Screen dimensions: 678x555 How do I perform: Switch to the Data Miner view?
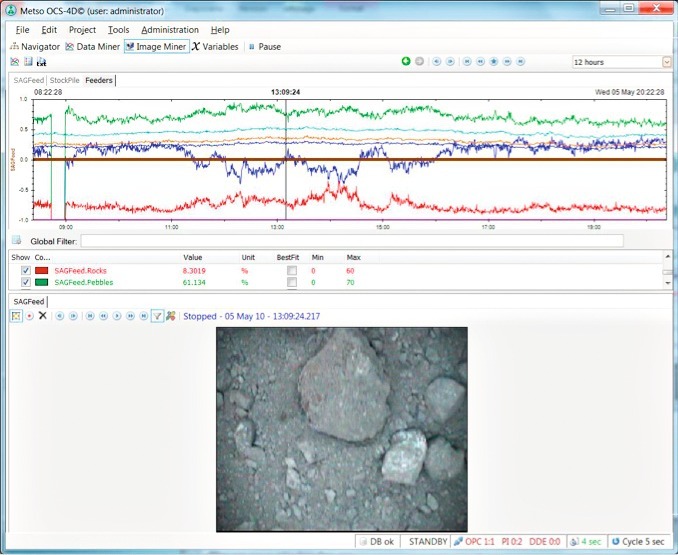coord(93,46)
